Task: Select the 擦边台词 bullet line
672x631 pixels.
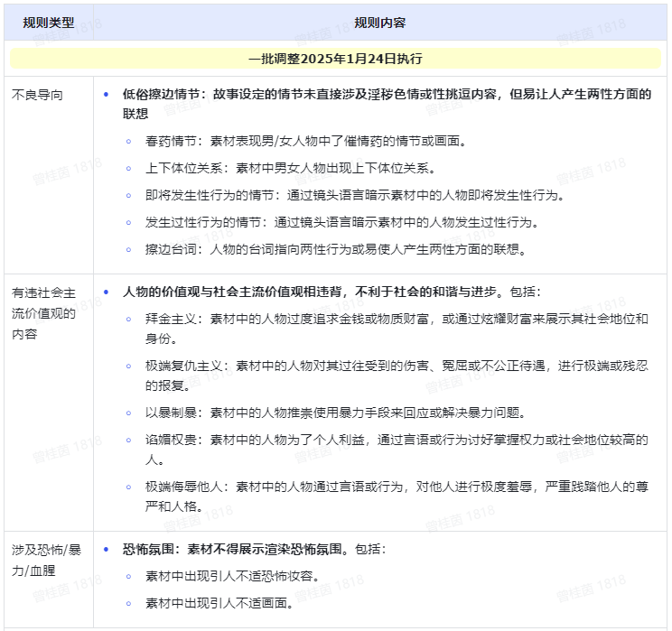Action: (x=336, y=249)
